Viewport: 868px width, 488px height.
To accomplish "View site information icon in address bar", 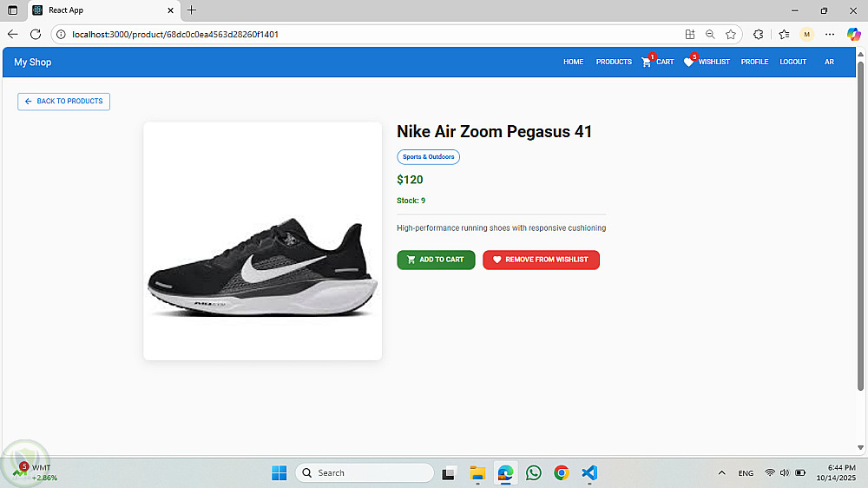I will click(x=61, y=35).
